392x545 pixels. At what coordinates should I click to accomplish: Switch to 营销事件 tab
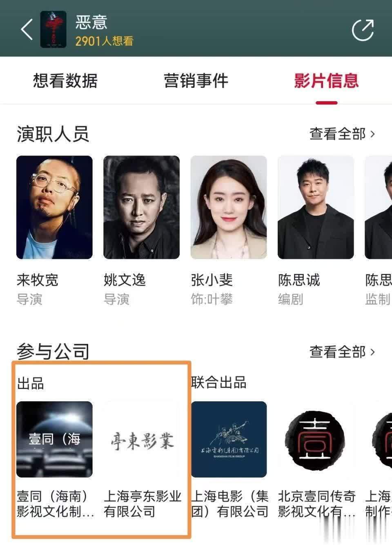196,80
